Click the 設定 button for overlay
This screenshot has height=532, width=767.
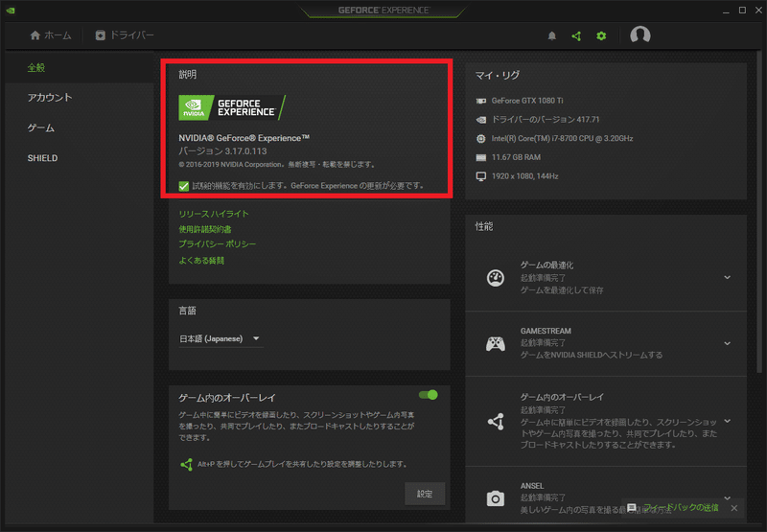coord(425,494)
